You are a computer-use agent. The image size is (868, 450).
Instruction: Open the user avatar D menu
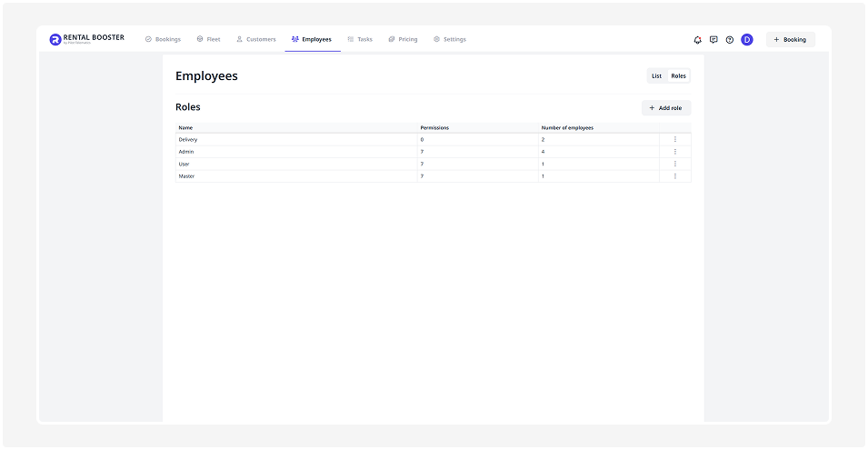click(x=747, y=40)
